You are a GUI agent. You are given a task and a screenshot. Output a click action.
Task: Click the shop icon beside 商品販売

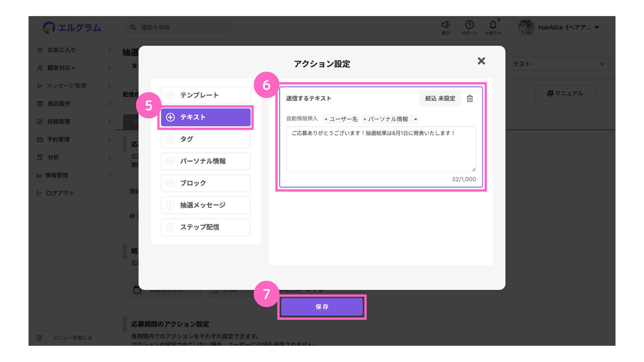(x=40, y=104)
